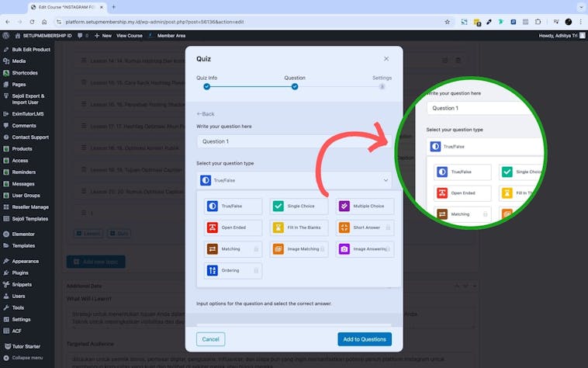Select the Short Answer question type
Screen dimensions: 588x368
pos(365,227)
